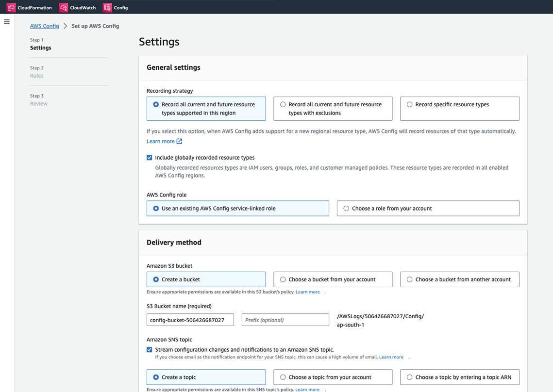553x392 pixels.
Task: Click the external link icon beside Learn more
Action: (179, 141)
